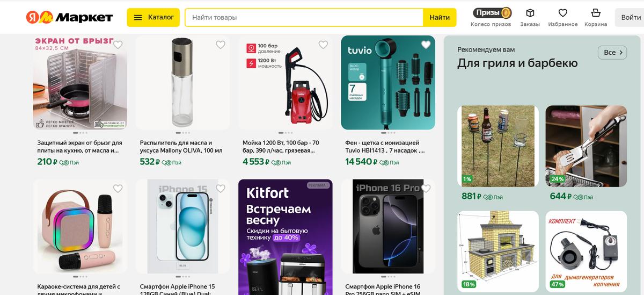Viewport: 644px width, 295px height.
Task: Toggle favorite heart on iPhone 16 Pro
Action: click(x=426, y=189)
